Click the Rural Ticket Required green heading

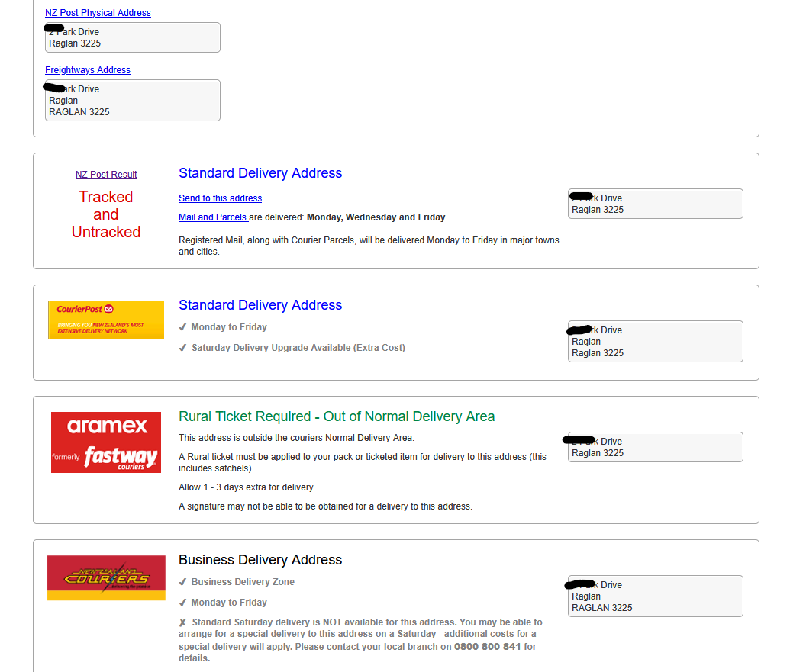(337, 416)
